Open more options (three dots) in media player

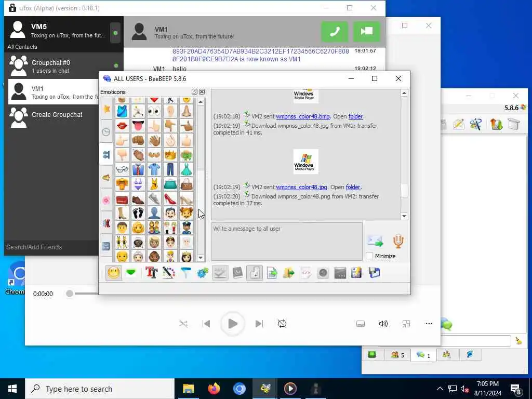pos(429,324)
